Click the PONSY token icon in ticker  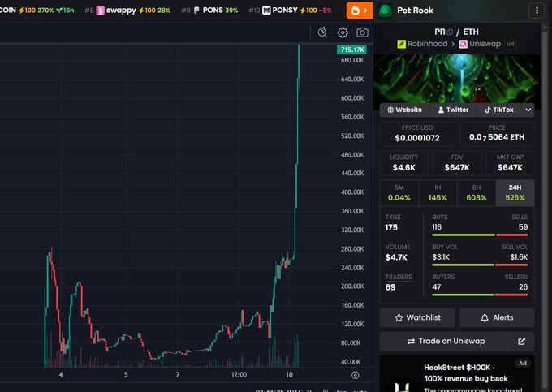tap(266, 11)
